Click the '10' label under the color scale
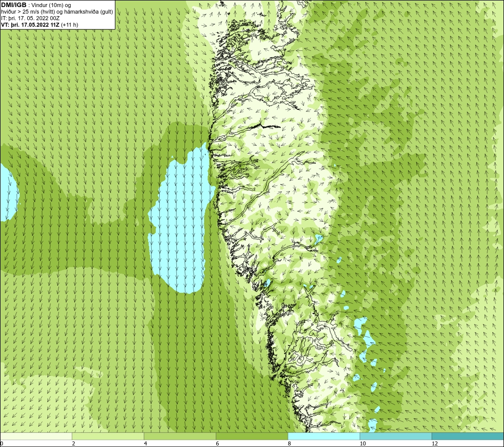The height and width of the screenshot is (447, 504). click(363, 443)
